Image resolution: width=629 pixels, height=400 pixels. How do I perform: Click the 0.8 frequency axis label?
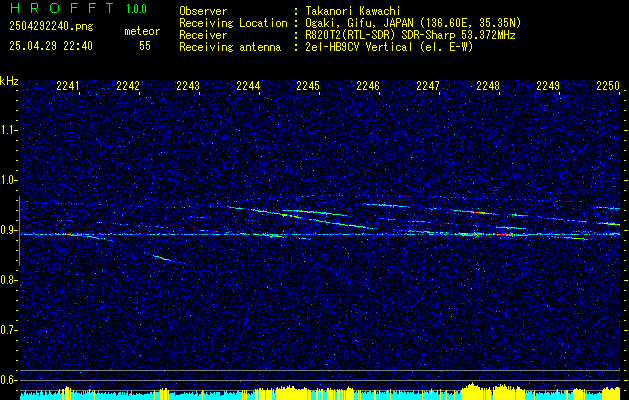point(8,280)
